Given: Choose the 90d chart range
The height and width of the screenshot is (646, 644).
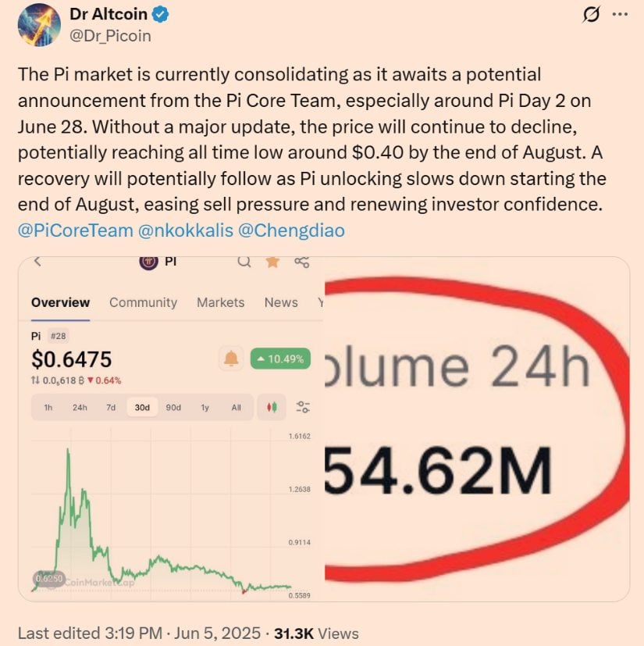Looking at the screenshot, I should pyautogui.click(x=173, y=408).
